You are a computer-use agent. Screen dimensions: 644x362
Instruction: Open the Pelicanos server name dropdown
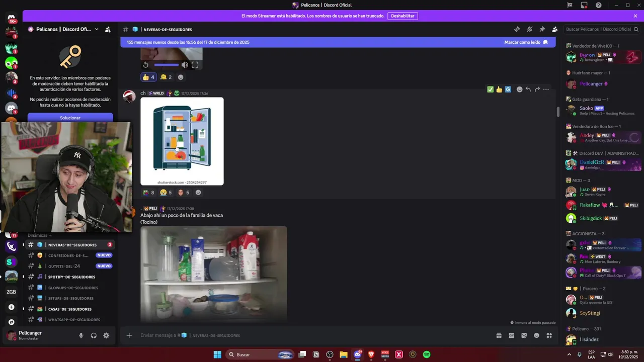63,29
